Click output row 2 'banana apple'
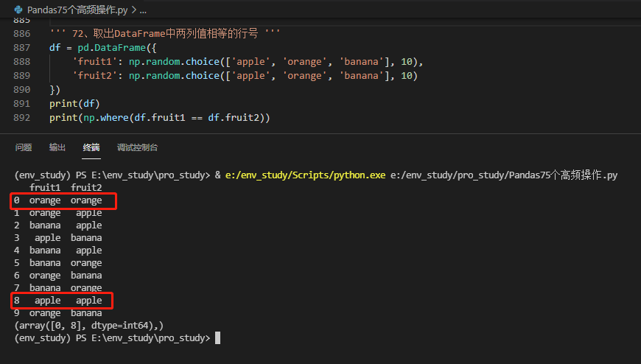 [x=57, y=225]
